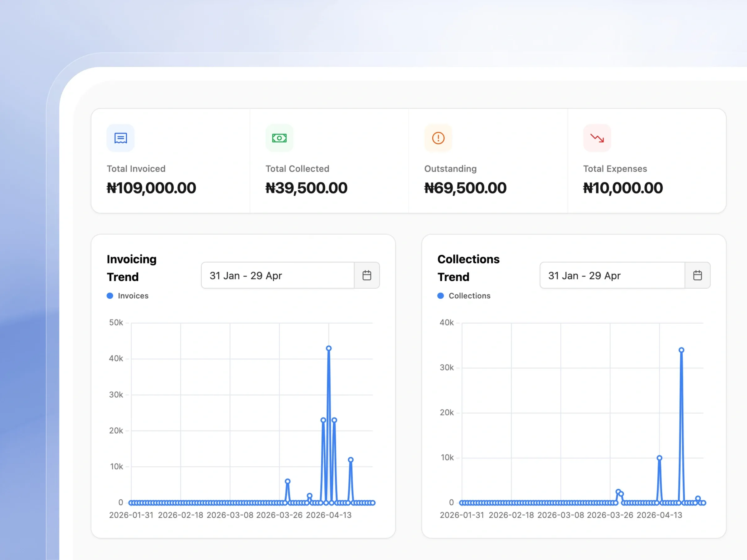
Task: Click the ₦39,500.00 Total Collected amount
Action: click(306, 188)
